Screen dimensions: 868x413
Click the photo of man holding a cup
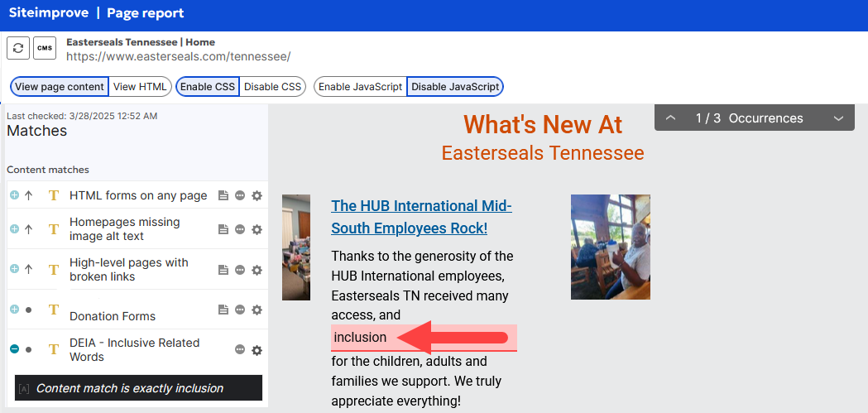pos(611,247)
